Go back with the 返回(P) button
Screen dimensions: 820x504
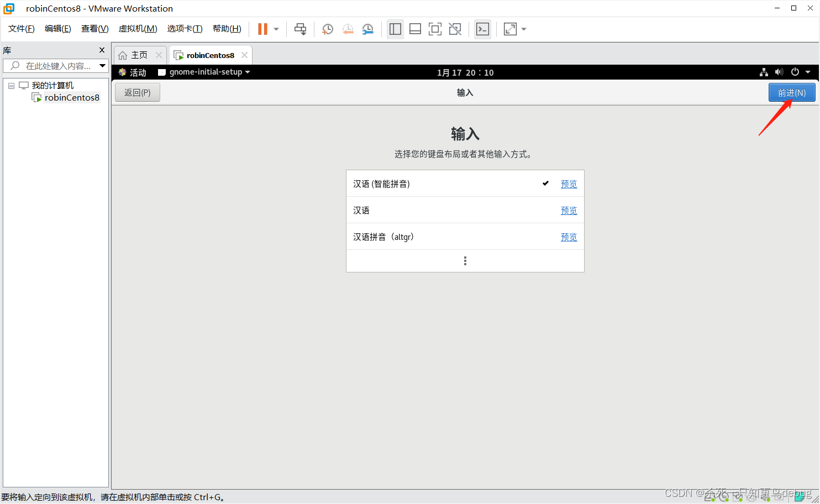(138, 92)
